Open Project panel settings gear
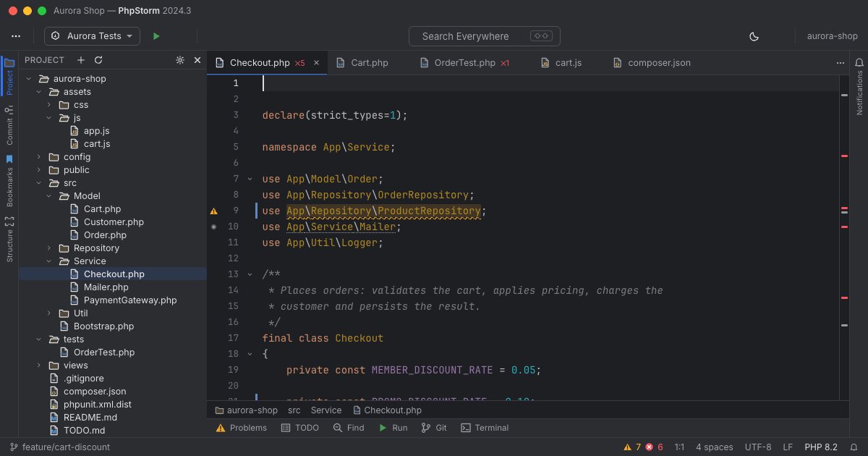 (x=180, y=60)
